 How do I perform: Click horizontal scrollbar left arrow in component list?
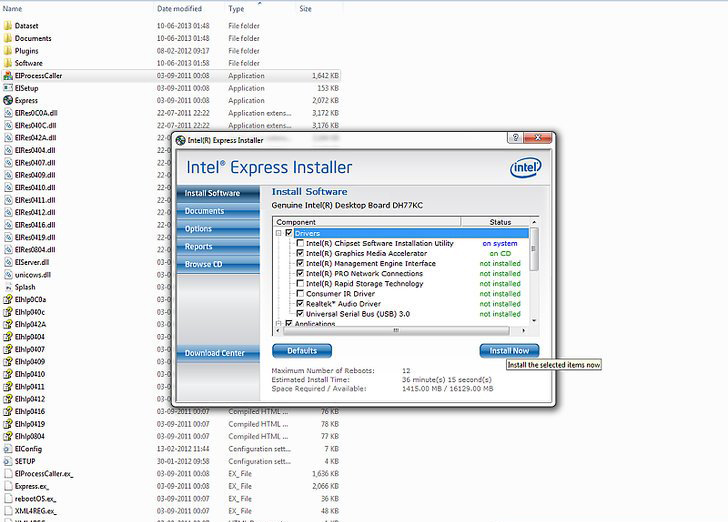[278, 331]
